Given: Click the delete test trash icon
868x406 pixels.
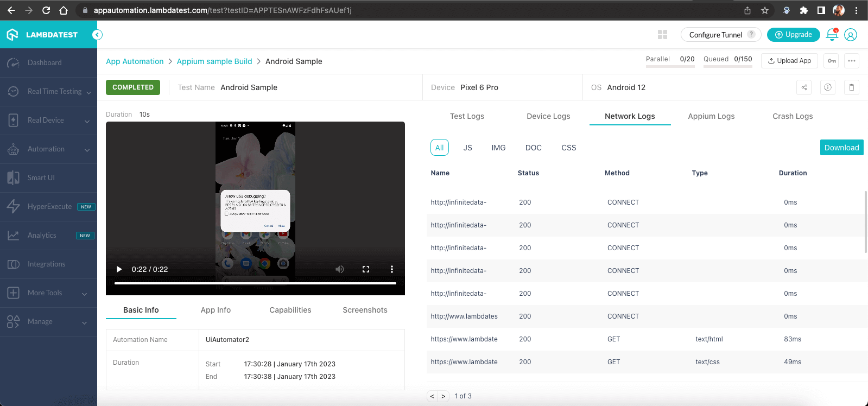Looking at the screenshot, I should tap(851, 87).
